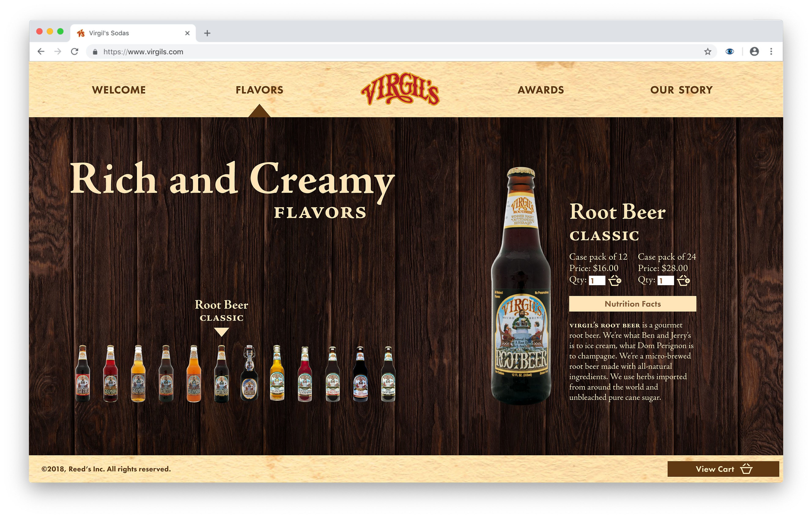
Task: Add the 24-pack case to cart
Action: 683,280
